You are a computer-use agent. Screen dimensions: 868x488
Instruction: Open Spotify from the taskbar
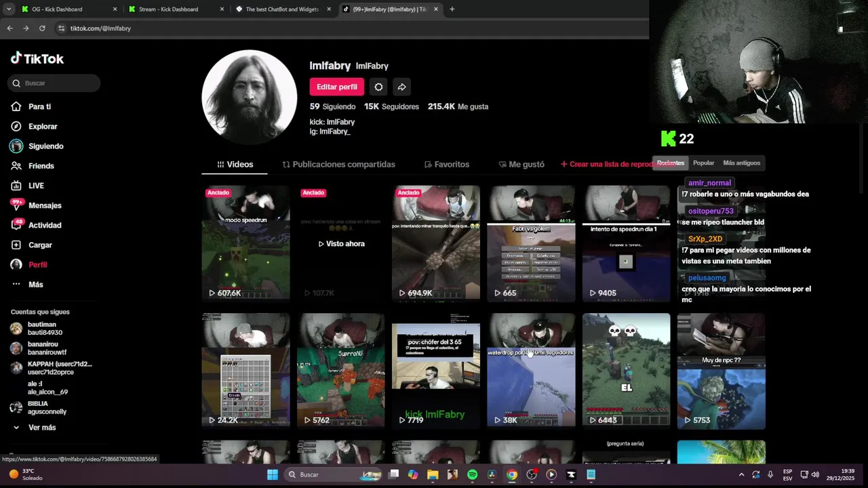click(472, 474)
